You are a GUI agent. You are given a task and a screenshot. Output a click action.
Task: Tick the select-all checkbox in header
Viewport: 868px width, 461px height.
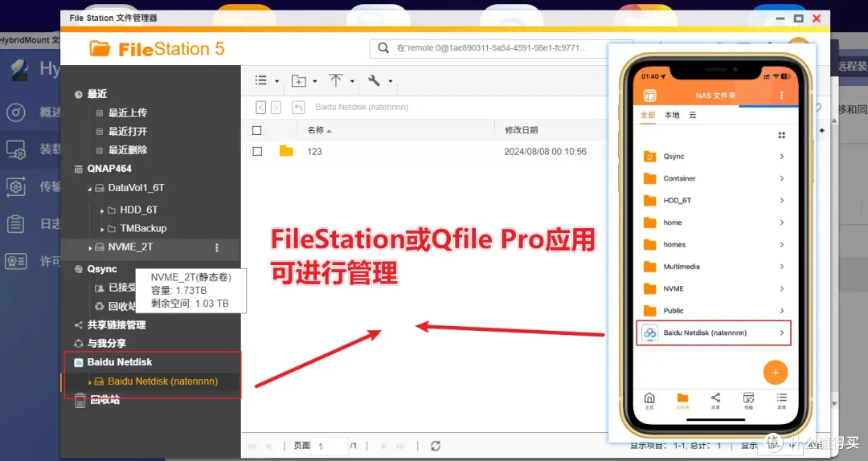tap(257, 131)
